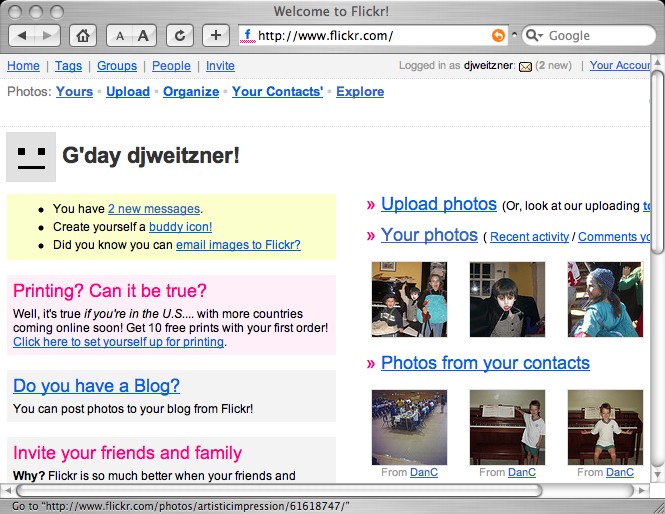Open the Groups tab in the top navigation
Screen dimensions: 665x514
coord(117,66)
